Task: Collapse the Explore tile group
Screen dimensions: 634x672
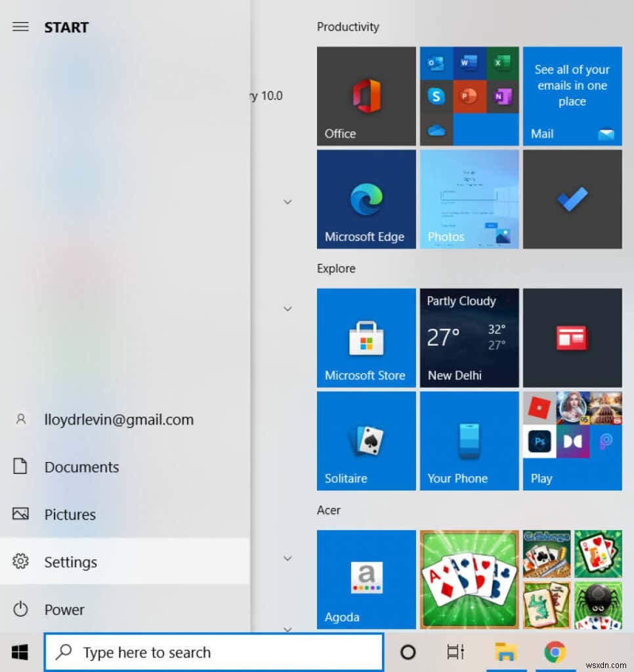Action: [287, 308]
